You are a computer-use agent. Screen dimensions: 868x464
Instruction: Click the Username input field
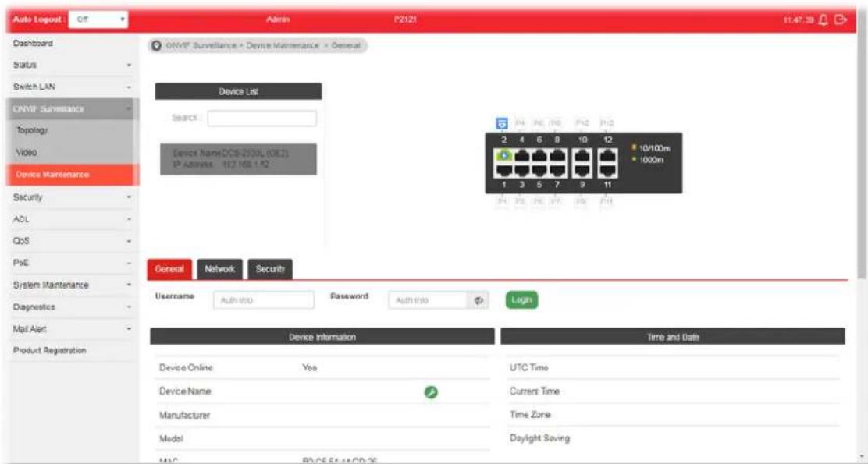(264, 300)
